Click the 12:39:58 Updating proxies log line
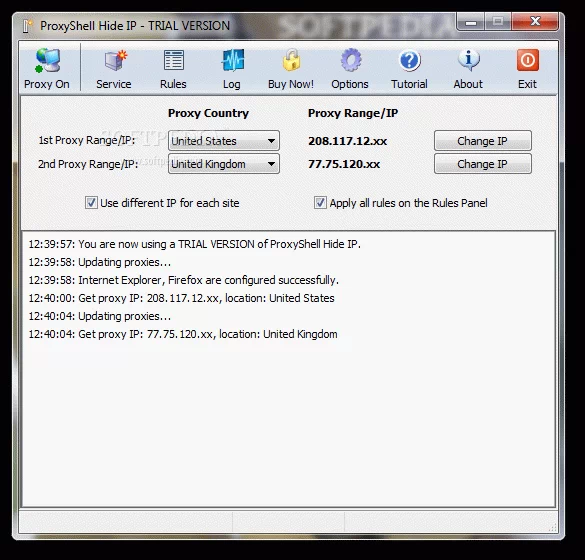 (100, 262)
